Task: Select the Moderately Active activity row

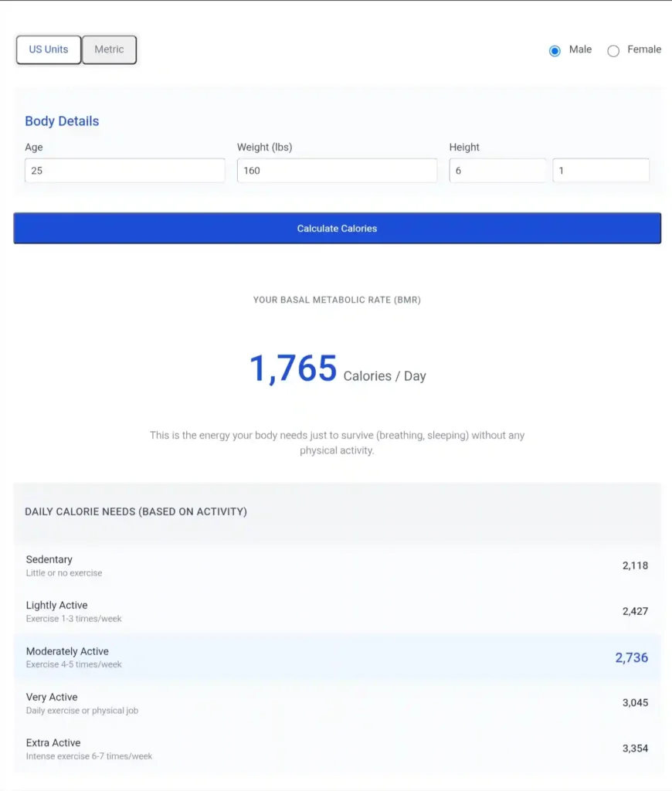Action: [337, 657]
